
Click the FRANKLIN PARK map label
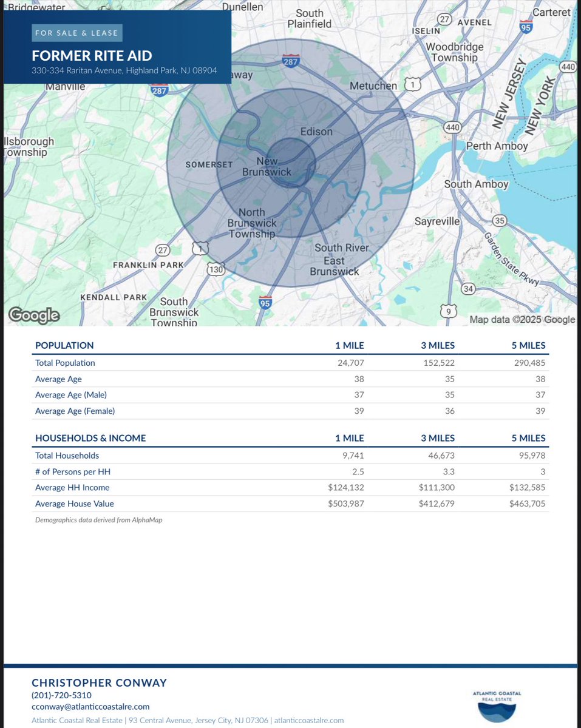click(148, 265)
